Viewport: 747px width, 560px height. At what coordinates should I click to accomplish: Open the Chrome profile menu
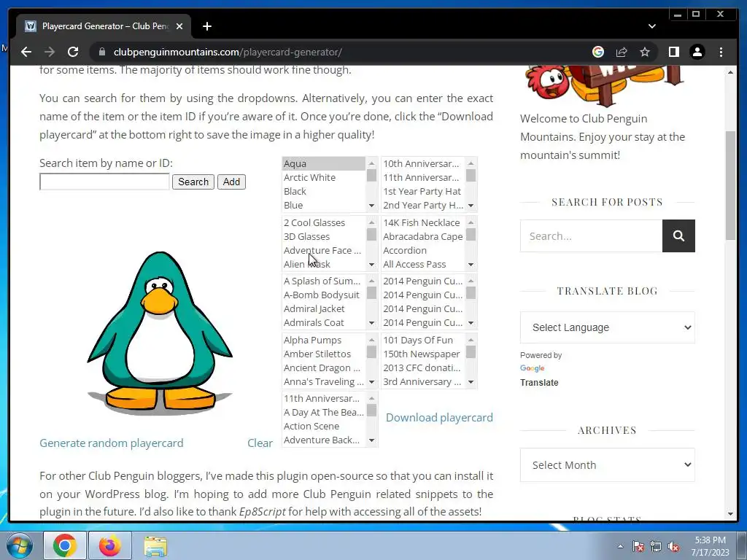(x=697, y=52)
